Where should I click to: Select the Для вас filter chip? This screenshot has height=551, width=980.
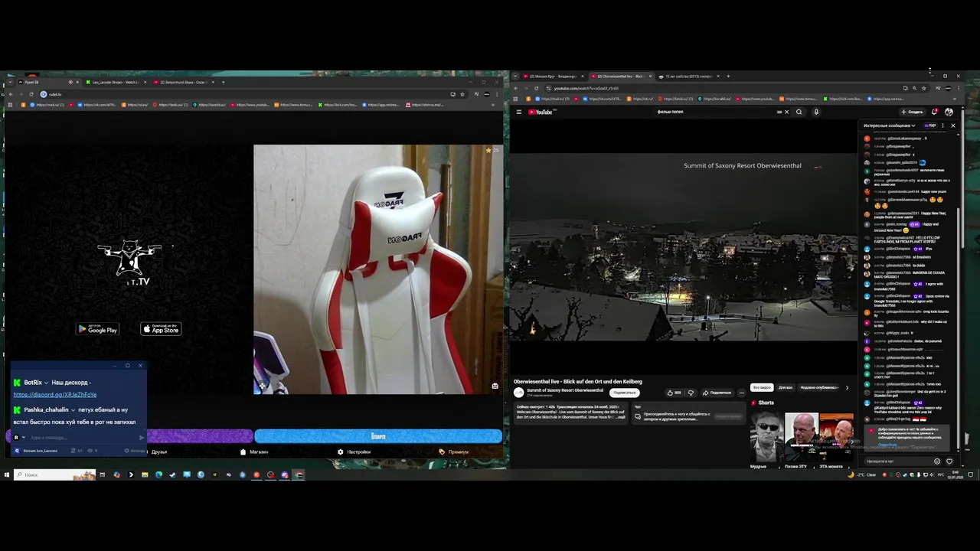point(785,387)
